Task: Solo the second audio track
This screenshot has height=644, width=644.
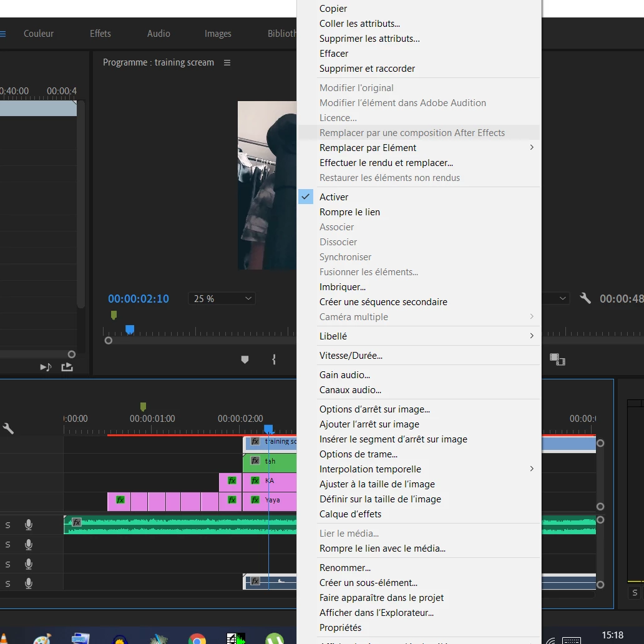Action: 7,545
